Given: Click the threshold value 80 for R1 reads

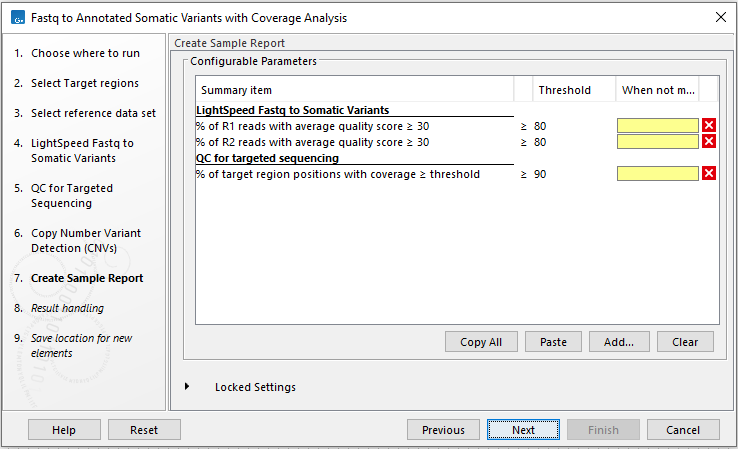Looking at the screenshot, I should (x=540, y=126).
